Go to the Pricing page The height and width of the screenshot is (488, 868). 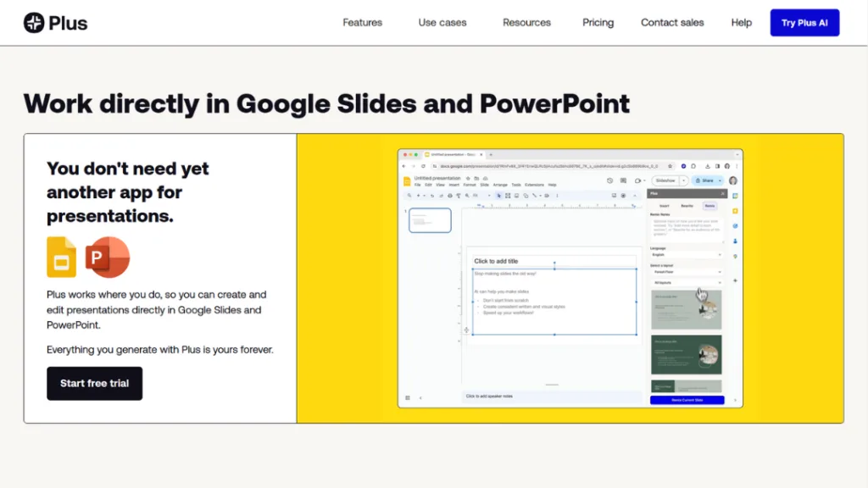coord(598,23)
